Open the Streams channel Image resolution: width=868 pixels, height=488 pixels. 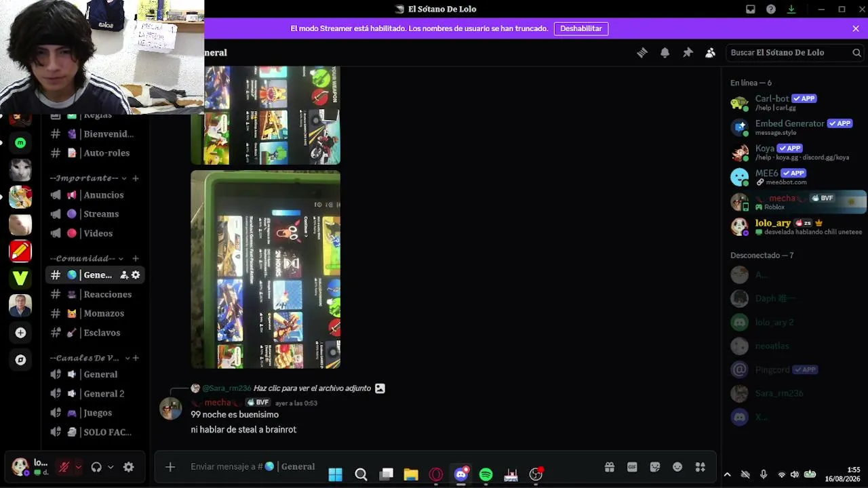tap(95, 214)
